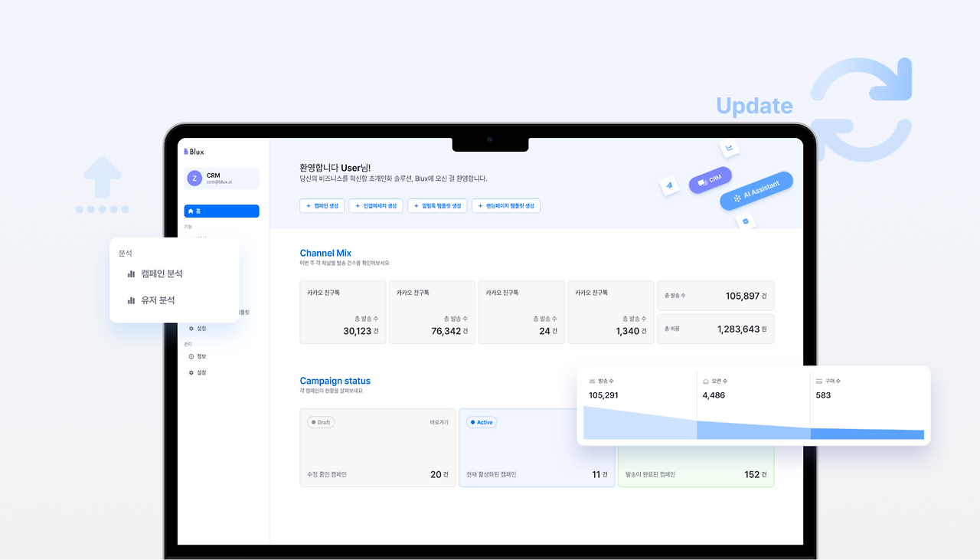Select the 카카오 친구톡 card showing 24 건
Screen dimensions: 980x560
coord(521,312)
